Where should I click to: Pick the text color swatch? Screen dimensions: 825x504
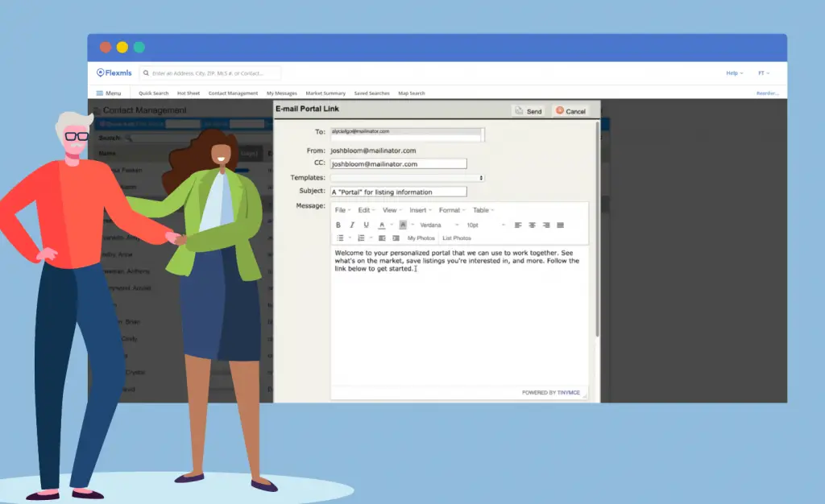click(382, 225)
